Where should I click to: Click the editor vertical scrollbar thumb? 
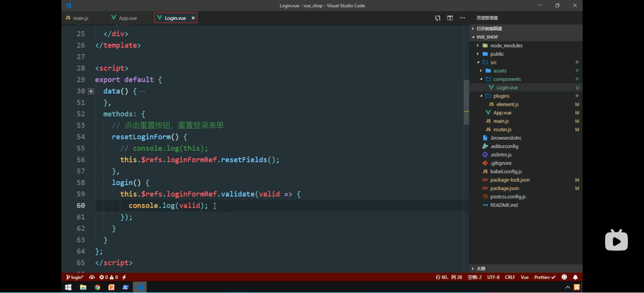pyautogui.click(x=466, y=102)
